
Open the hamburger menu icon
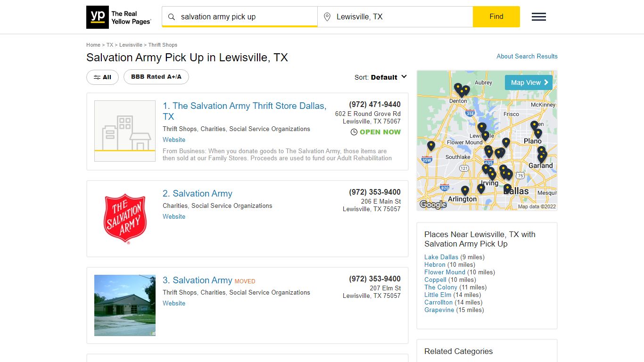click(539, 17)
